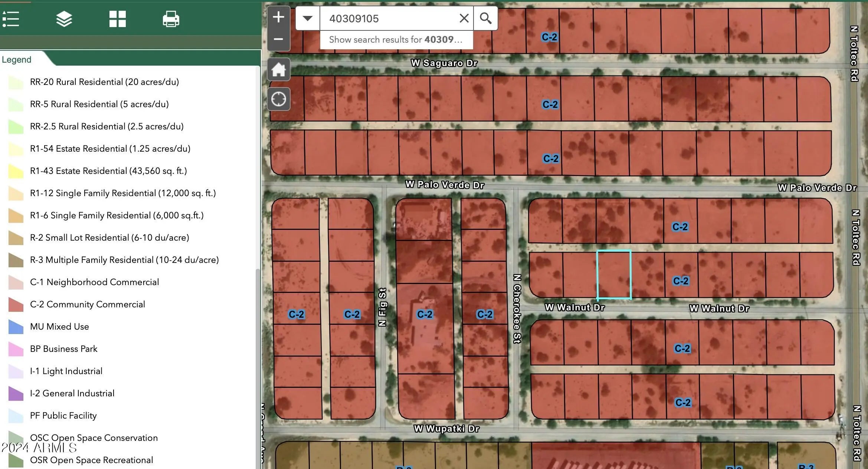The width and height of the screenshot is (868, 469).
Task: Click the I-2 General Industrial legend entry
Action: (x=72, y=393)
